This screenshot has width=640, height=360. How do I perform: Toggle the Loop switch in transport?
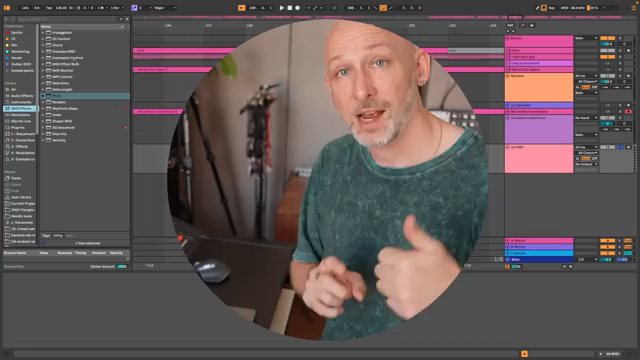pos(383,8)
